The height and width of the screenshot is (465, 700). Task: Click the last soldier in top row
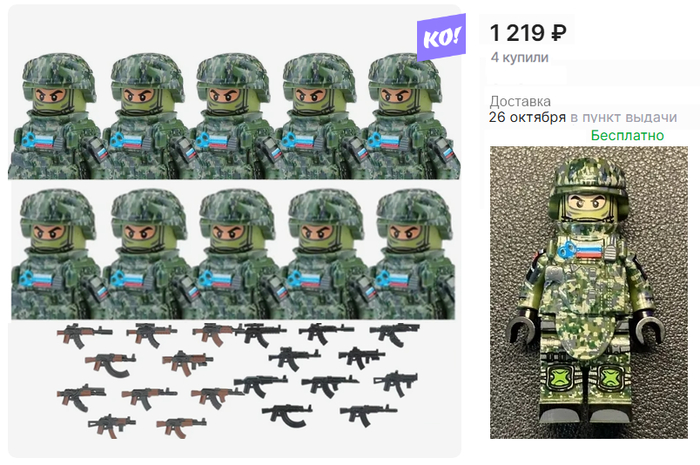[x=409, y=116]
